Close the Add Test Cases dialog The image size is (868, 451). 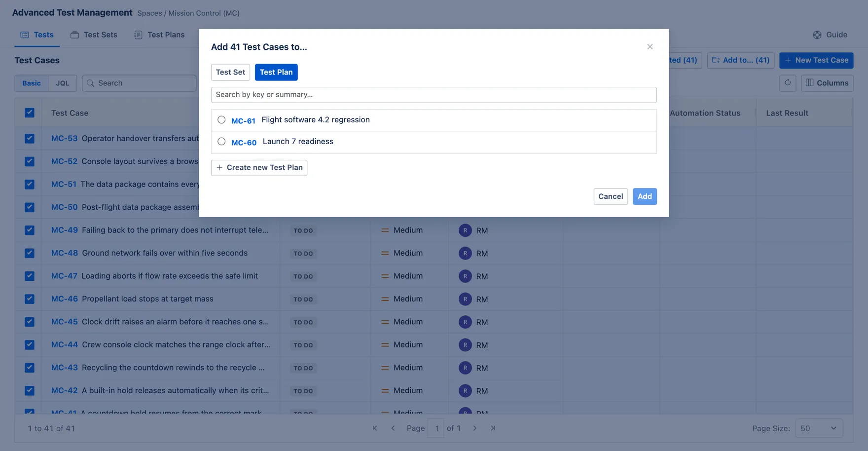coord(650,47)
